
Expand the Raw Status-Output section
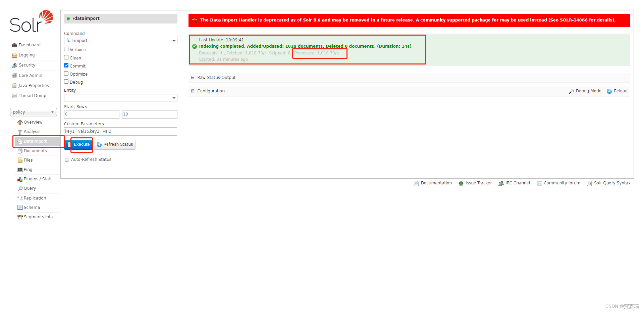(x=216, y=78)
